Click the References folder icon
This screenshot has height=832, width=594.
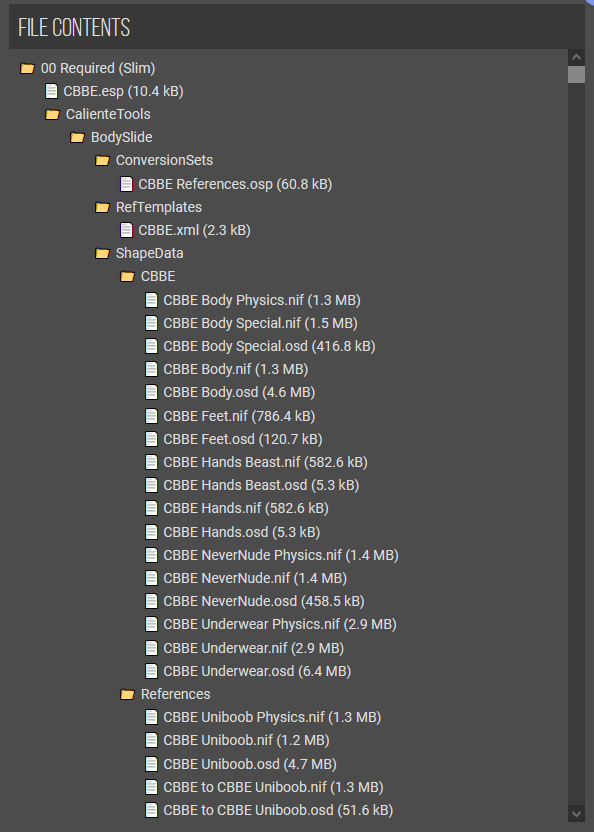[127, 694]
